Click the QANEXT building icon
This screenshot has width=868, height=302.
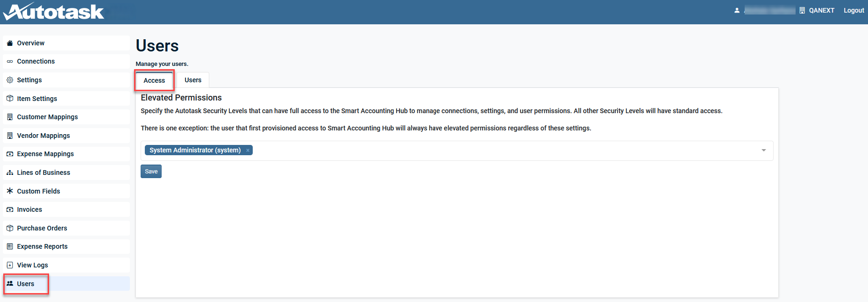pos(802,10)
